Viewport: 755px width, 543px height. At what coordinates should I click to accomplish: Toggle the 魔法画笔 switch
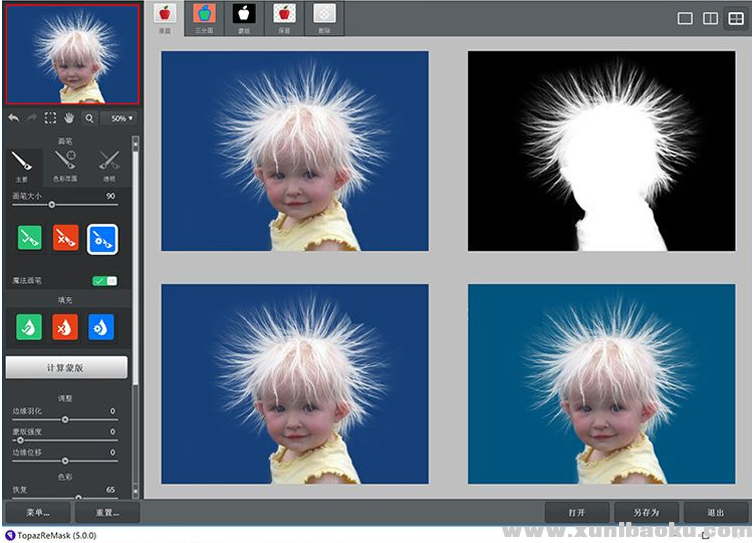(104, 281)
